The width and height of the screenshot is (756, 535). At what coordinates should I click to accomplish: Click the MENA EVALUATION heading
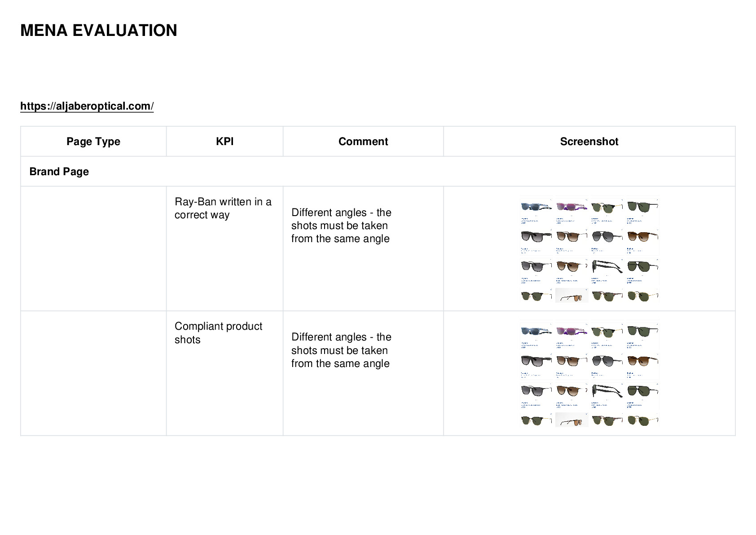click(99, 31)
